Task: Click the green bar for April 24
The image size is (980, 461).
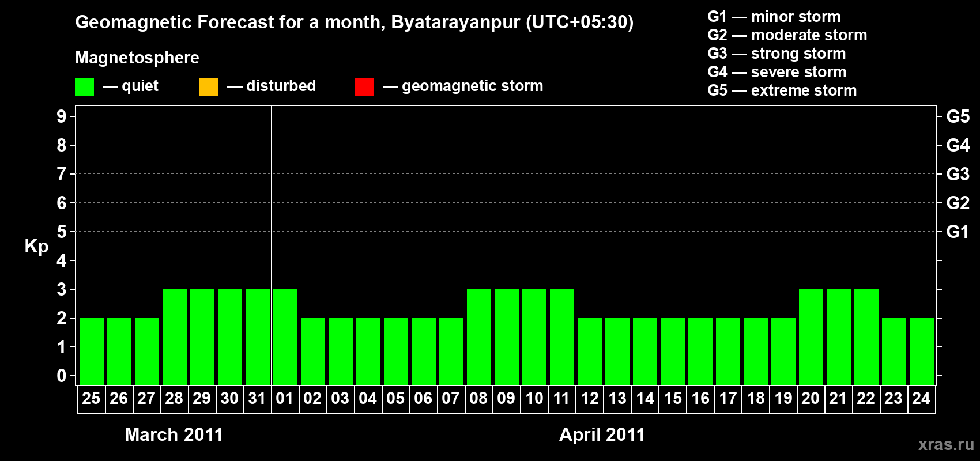Action: (x=922, y=351)
